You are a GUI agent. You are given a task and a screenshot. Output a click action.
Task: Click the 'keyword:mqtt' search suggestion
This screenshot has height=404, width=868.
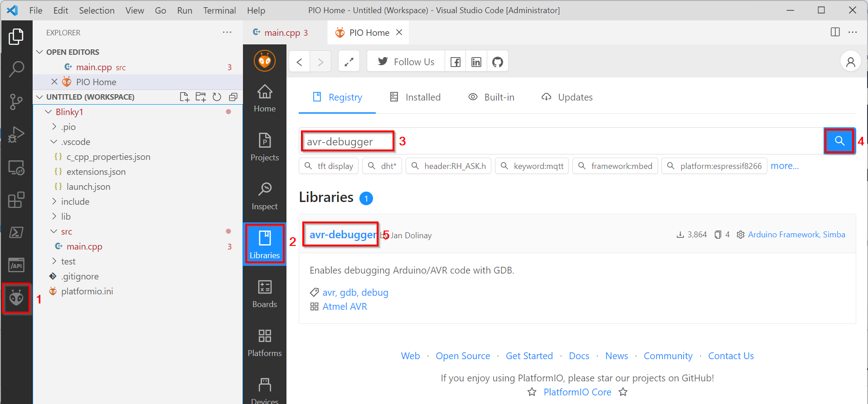pos(532,166)
